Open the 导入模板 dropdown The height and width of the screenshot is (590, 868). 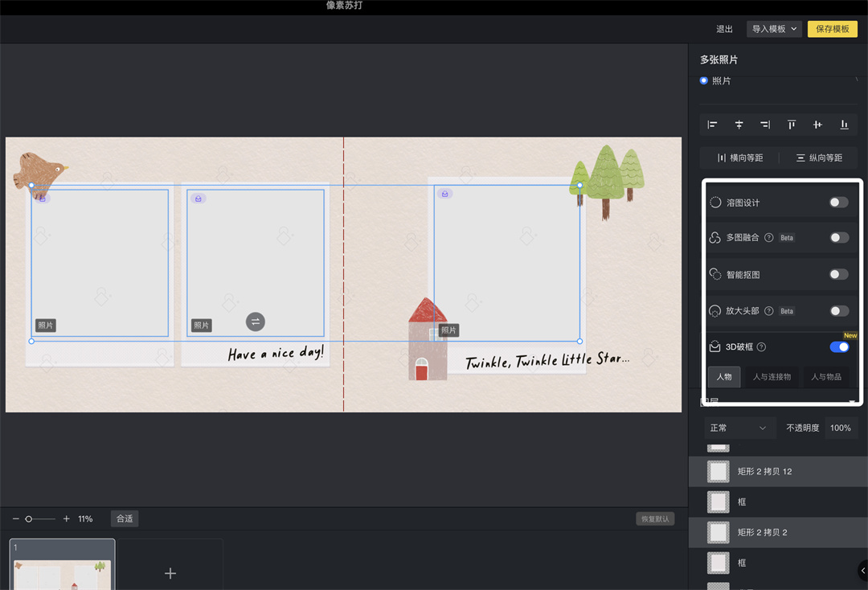point(775,29)
